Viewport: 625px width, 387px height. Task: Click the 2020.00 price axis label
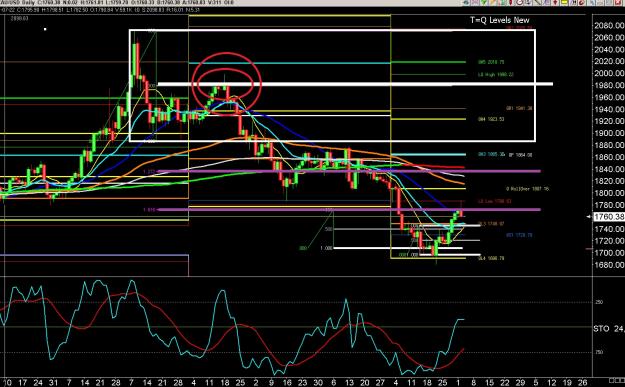[x=609, y=61]
